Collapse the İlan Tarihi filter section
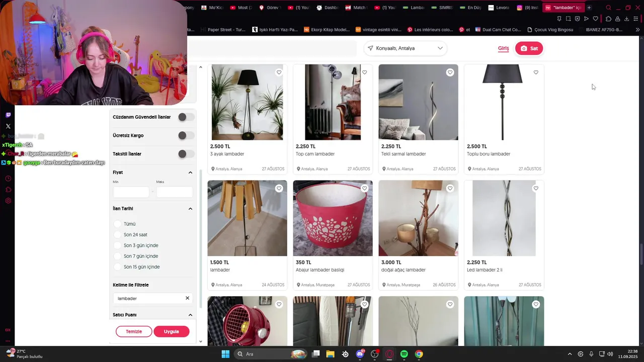 tap(190, 209)
